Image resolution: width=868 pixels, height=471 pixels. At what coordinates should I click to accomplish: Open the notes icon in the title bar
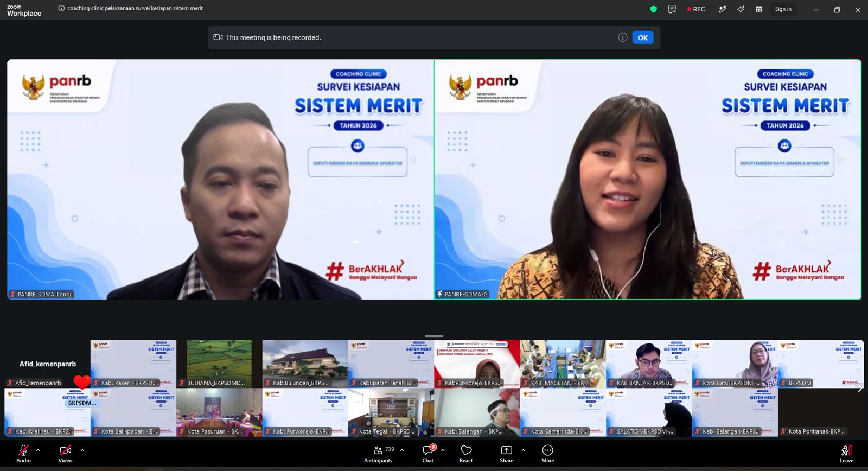[x=672, y=9]
